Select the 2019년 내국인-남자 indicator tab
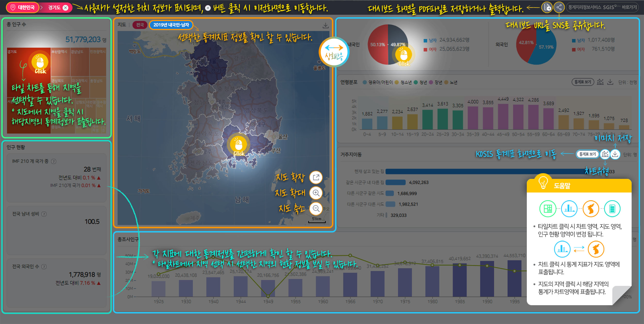The image size is (644, 324). click(171, 25)
